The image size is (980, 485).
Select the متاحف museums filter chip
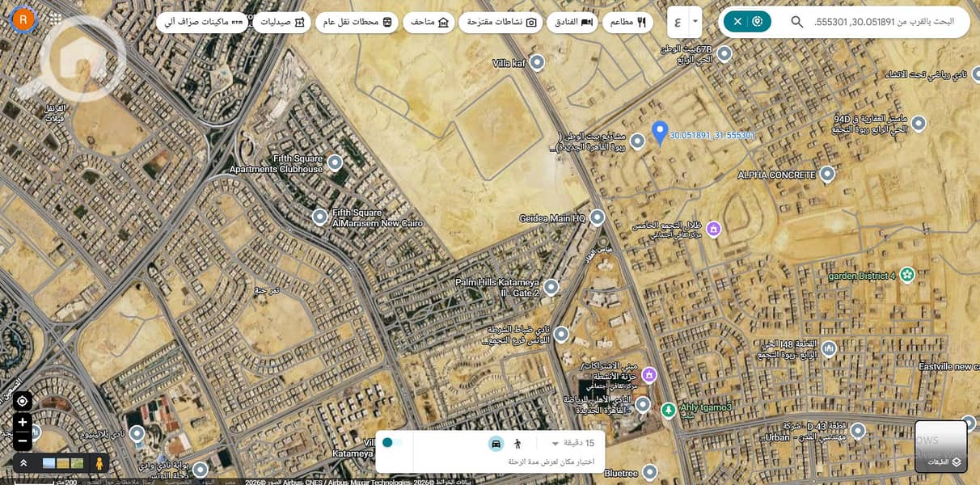(430, 23)
